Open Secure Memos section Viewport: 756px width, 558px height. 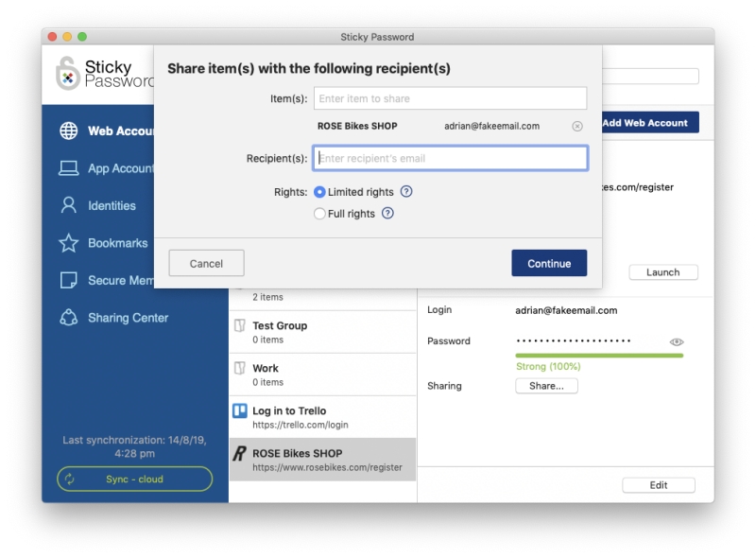click(106, 280)
